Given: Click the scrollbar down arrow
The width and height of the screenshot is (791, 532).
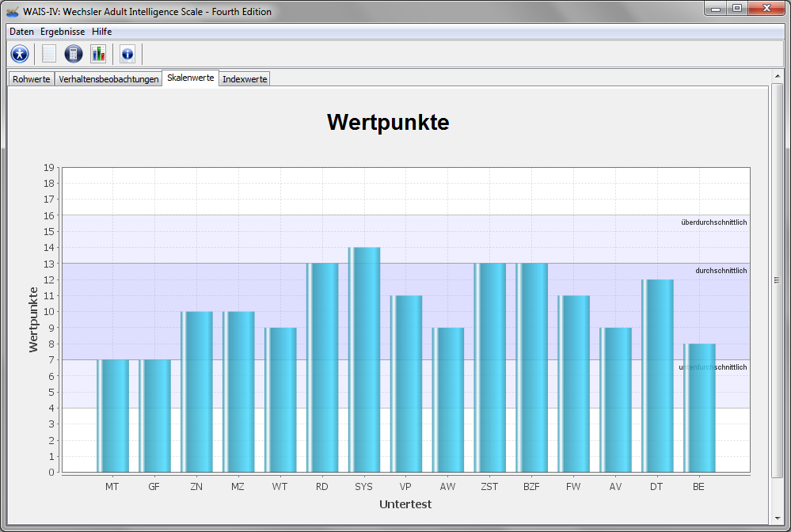Looking at the screenshot, I should [x=777, y=516].
